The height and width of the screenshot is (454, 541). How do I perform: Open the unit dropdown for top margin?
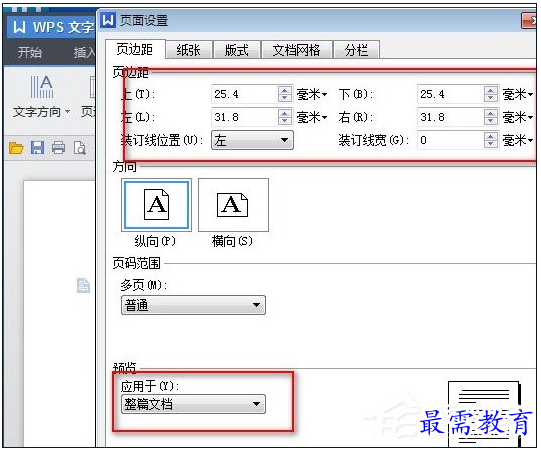tap(312, 94)
